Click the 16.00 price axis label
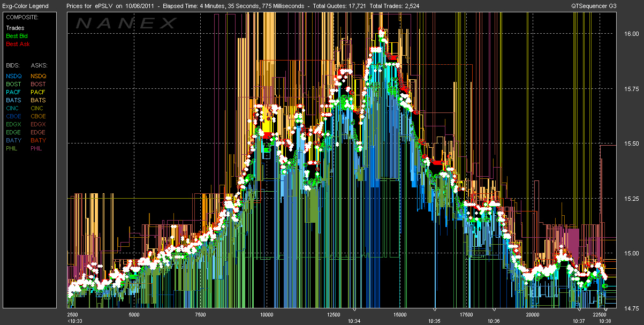Screen dimensions: 644x325 631,34
